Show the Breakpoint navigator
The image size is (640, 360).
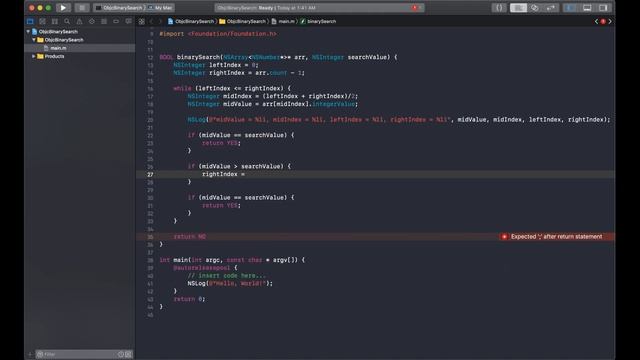pos(116,21)
